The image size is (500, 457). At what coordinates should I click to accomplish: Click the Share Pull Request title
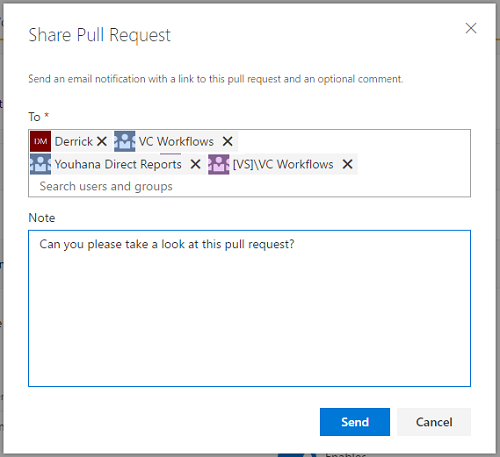[x=99, y=35]
